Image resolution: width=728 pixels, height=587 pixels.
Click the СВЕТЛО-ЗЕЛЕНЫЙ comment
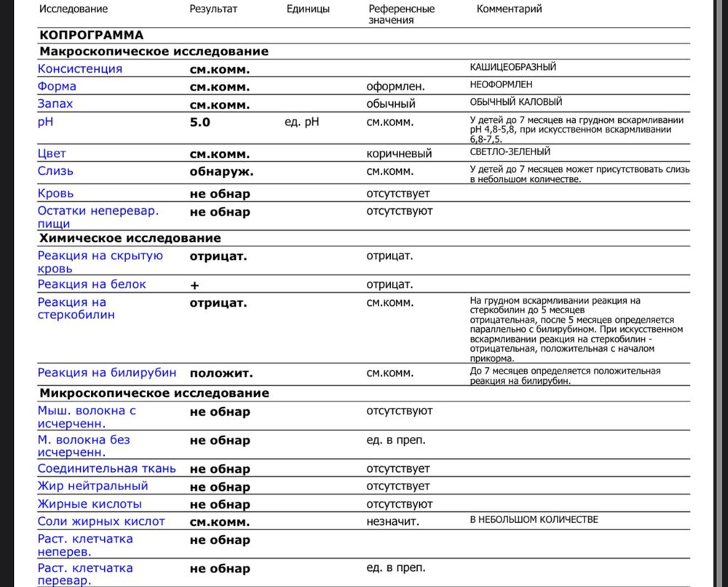[x=510, y=151]
